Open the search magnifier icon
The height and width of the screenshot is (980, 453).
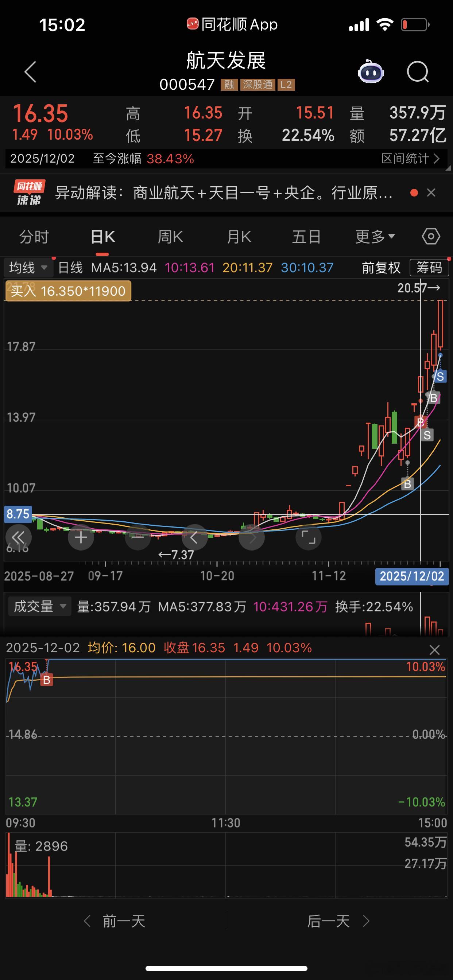coord(418,71)
